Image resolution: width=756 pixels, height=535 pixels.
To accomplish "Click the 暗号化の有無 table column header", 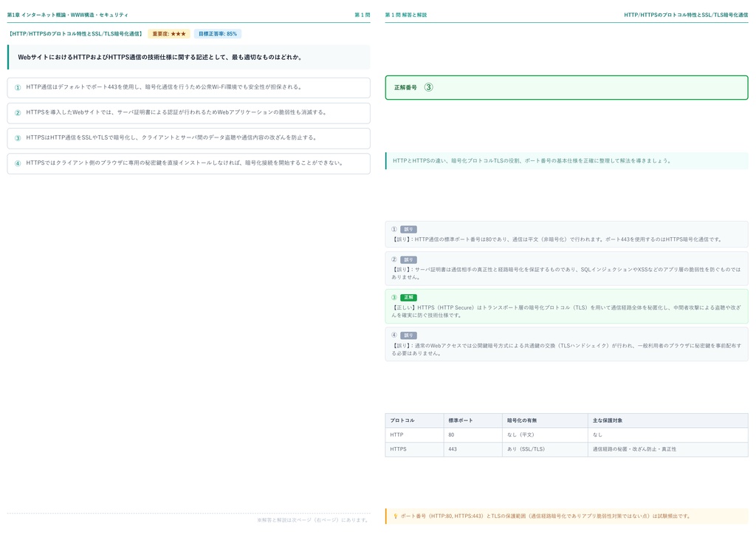I will pos(545,420).
